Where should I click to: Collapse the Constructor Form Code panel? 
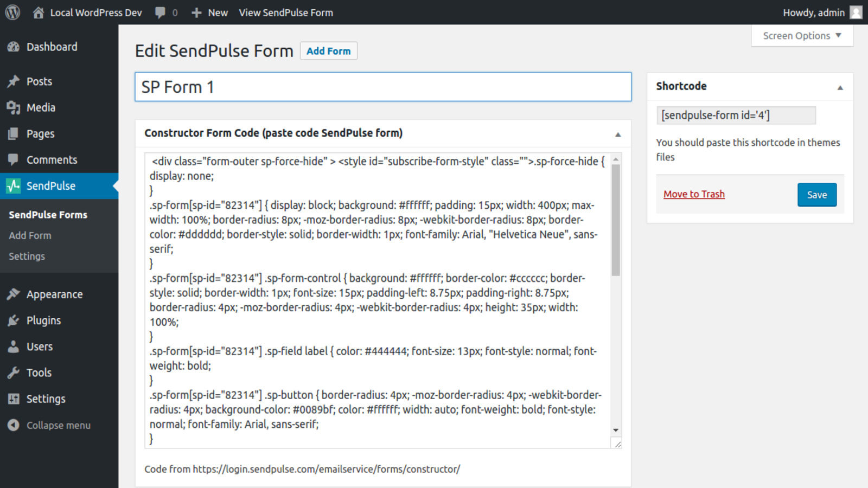[617, 133]
